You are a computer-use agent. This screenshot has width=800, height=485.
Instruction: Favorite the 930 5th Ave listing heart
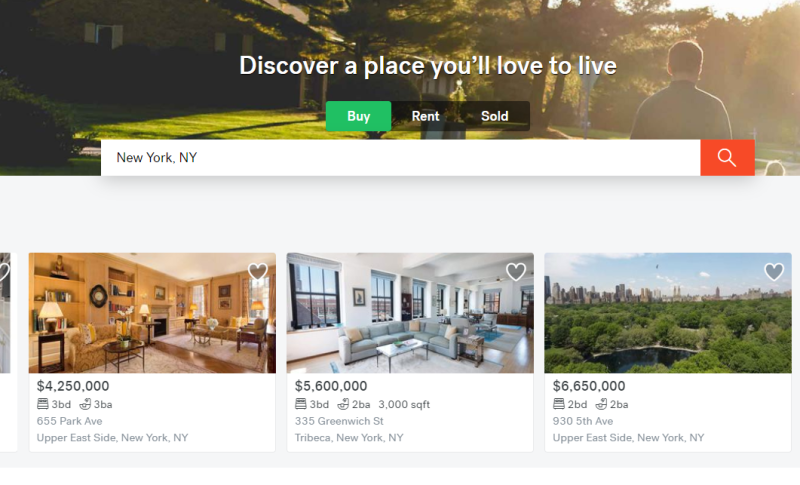[x=774, y=271]
